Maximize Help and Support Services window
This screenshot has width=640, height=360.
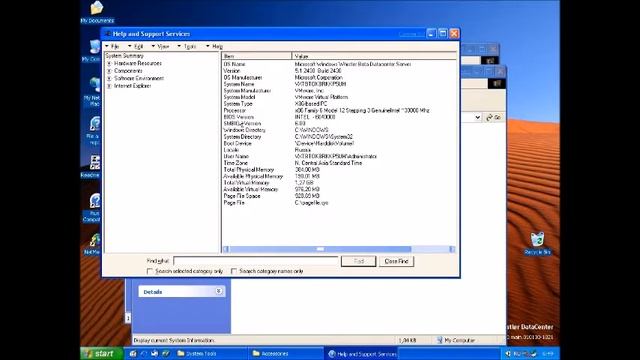443,34
